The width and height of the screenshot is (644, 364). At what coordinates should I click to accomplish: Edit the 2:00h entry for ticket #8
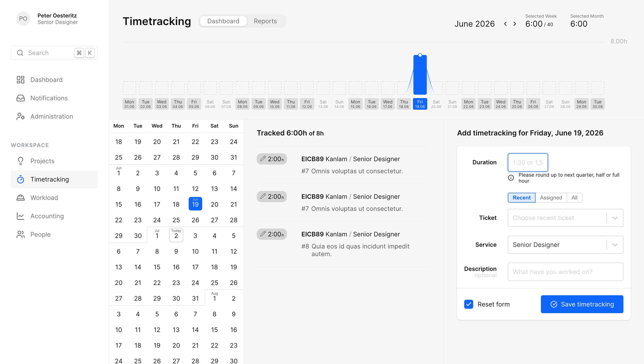pyautogui.click(x=271, y=234)
